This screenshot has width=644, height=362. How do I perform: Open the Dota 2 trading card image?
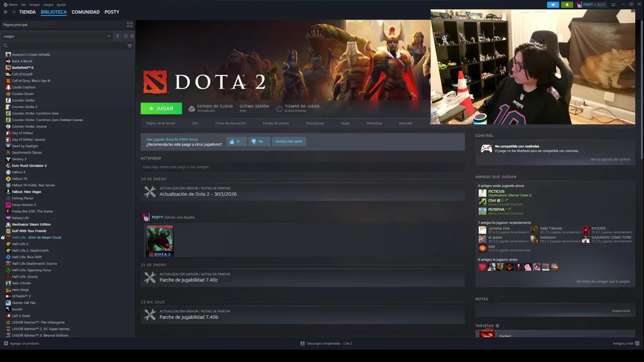[x=159, y=241]
